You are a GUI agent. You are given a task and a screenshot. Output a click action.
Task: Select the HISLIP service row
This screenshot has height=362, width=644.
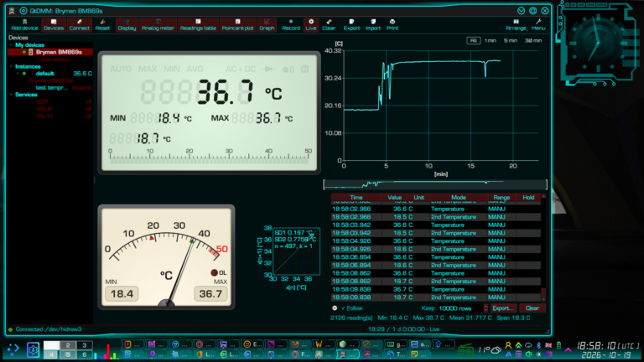point(50,109)
